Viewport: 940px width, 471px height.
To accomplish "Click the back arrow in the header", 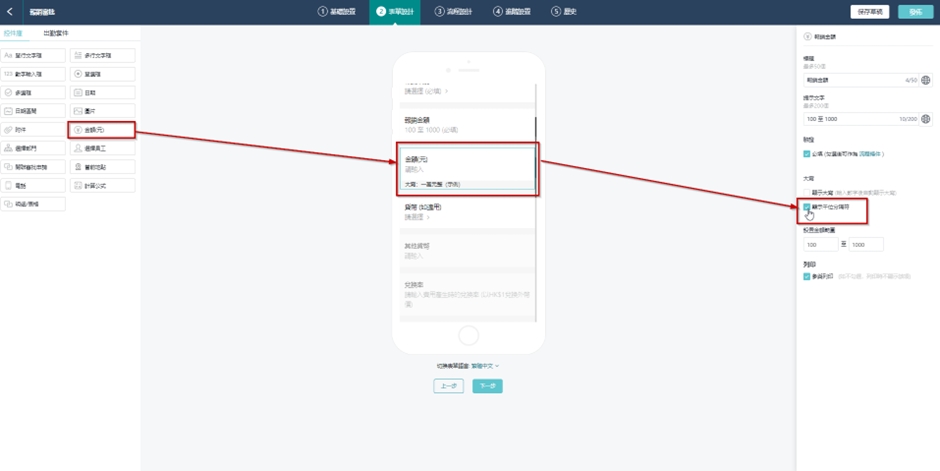I will [x=10, y=11].
